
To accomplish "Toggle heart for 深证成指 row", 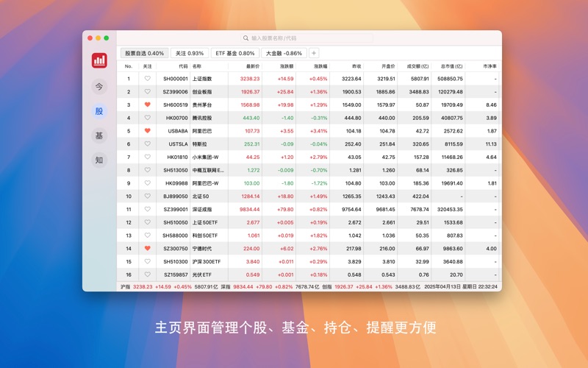I will point(148,209).
